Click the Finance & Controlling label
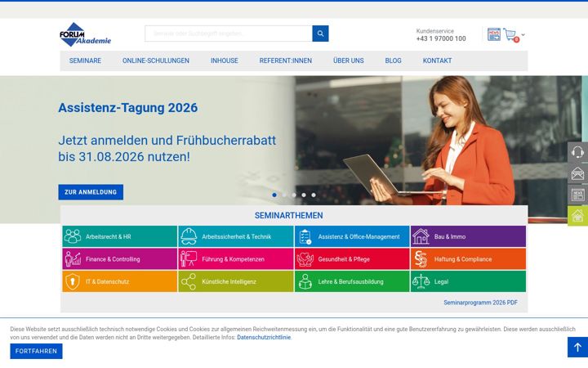The image size is (588, 368). tap(113, 259)
